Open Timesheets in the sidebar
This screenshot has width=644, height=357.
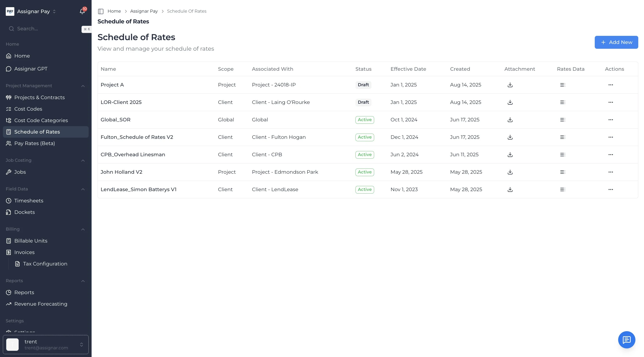coord(29,201)
